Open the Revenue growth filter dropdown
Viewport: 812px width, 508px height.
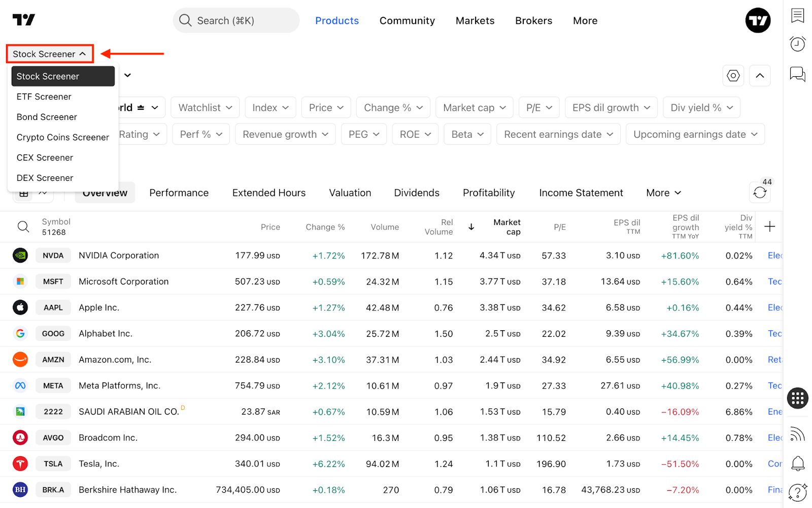coord(285,134)
